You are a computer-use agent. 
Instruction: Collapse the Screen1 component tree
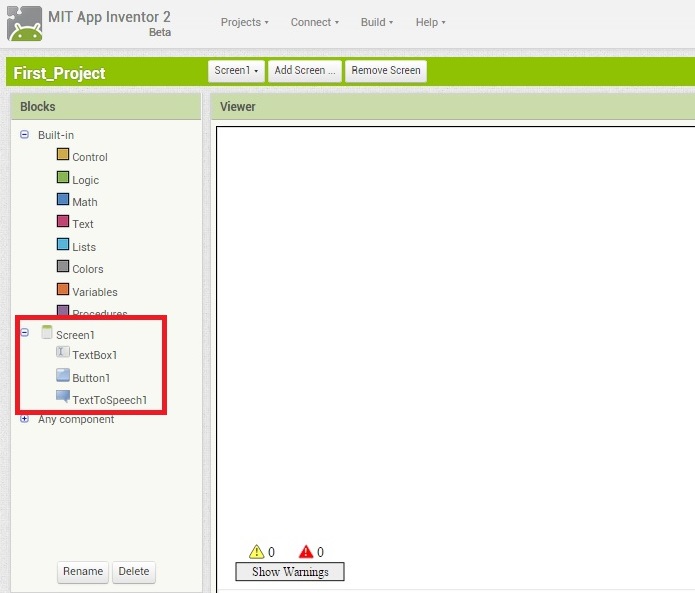point(24,332)
